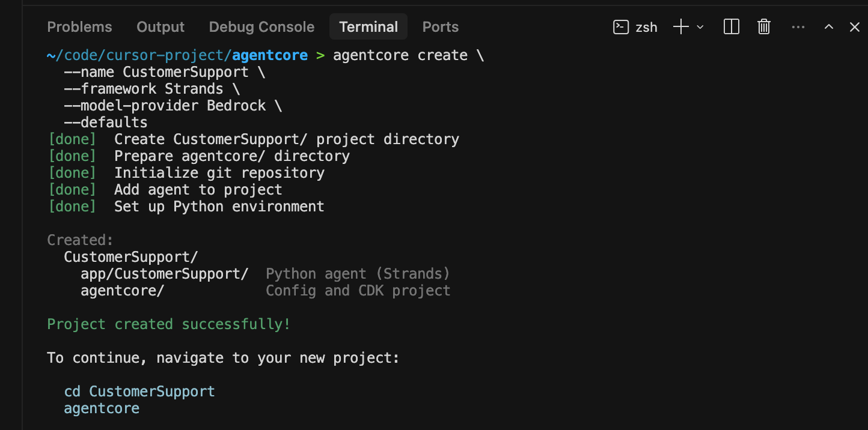Click the '--framework Strands' argument line
Screen dimensions: 868x430
click(x=151, y=89)
